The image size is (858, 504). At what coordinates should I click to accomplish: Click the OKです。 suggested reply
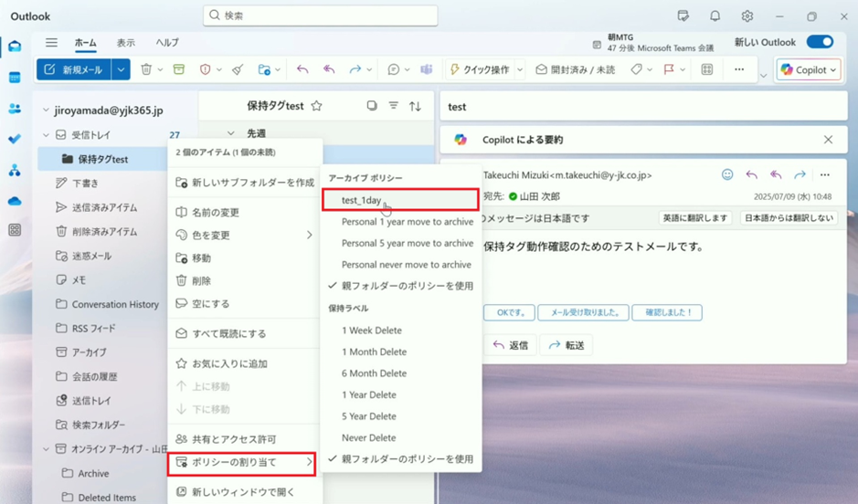[x=510, y=312]
